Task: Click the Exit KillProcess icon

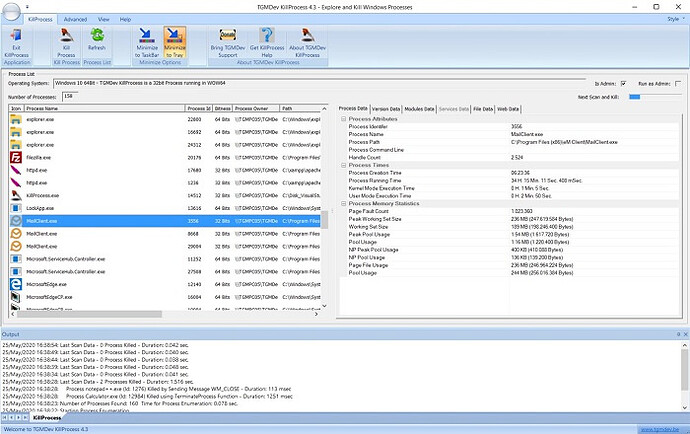Action: [x=16, y=35]
